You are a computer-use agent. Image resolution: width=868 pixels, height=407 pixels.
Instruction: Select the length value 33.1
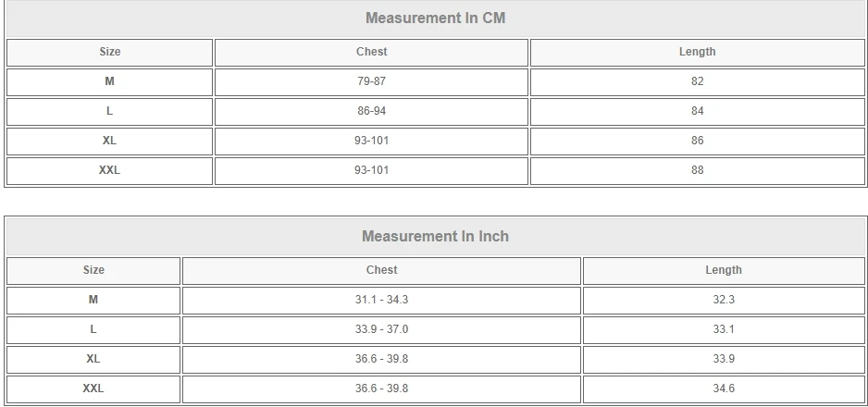[x=724, y=329]
